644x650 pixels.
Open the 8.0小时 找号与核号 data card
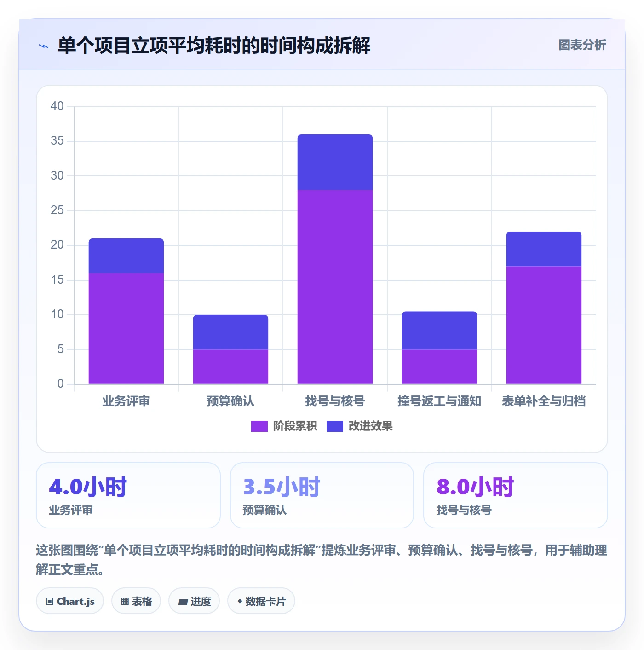516,495
